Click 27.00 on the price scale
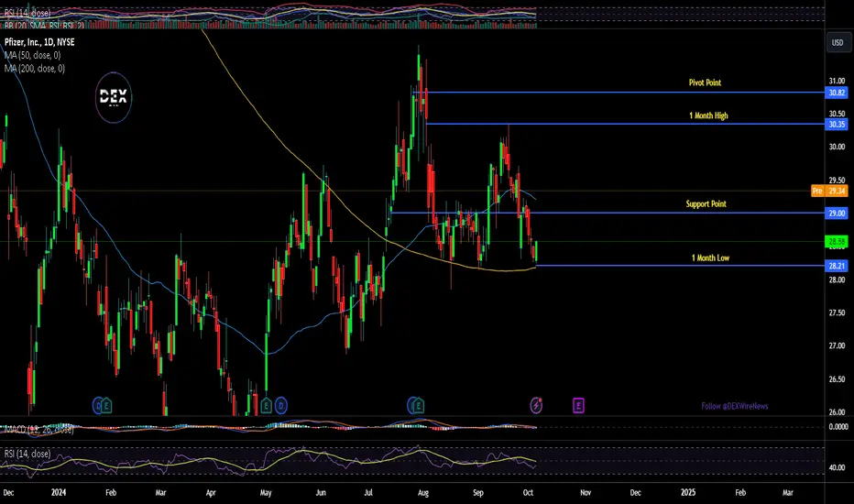The height and width of the screenshot is (504, 854). coord(837,345)
